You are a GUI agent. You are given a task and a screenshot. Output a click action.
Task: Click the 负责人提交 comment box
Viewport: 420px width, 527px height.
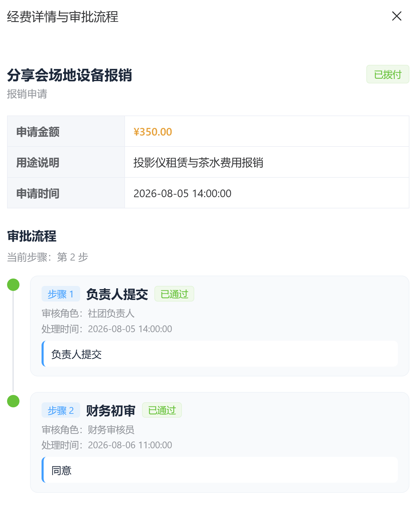tap(220, 354)
